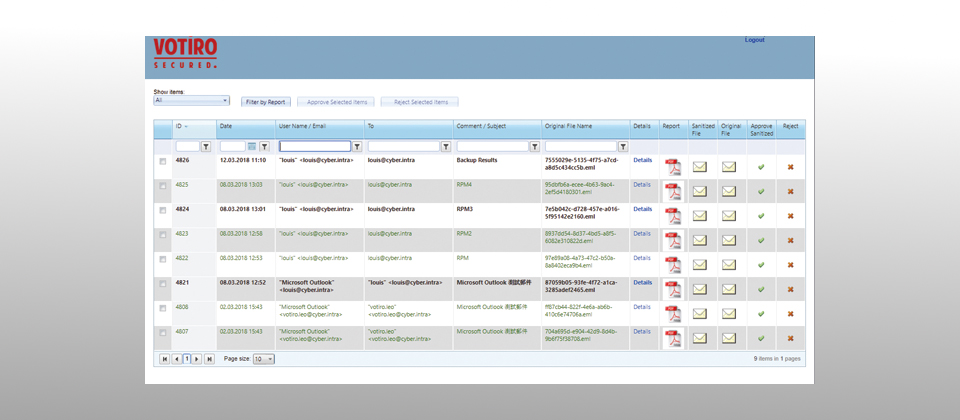960x420 pixels.
Task: Click the Logout link
Action: 754,40
